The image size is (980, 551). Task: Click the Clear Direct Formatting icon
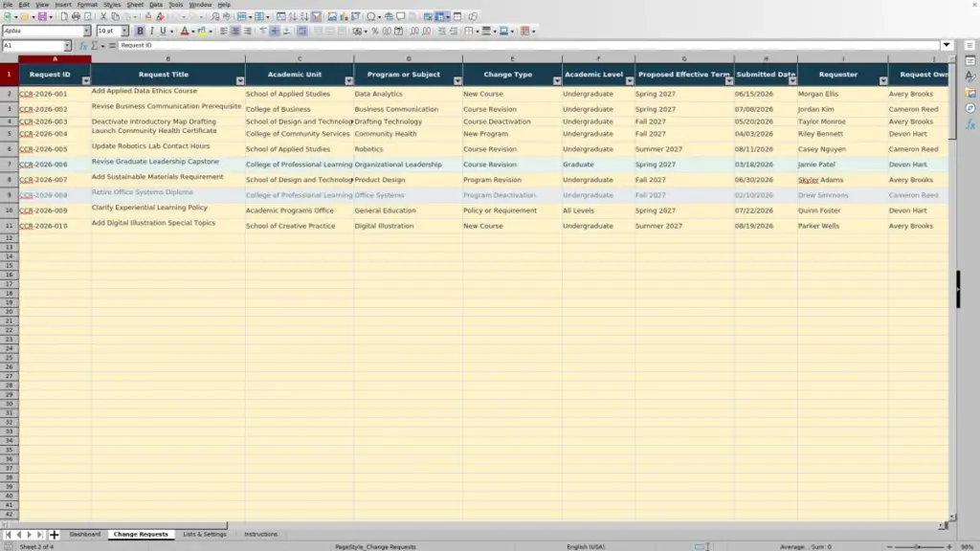click(160, 16)
